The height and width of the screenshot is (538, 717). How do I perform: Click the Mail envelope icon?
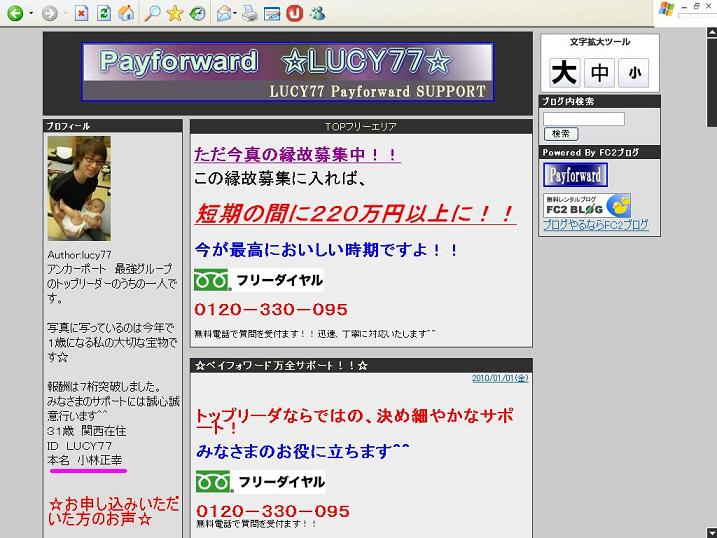click(x=224, y=13)
